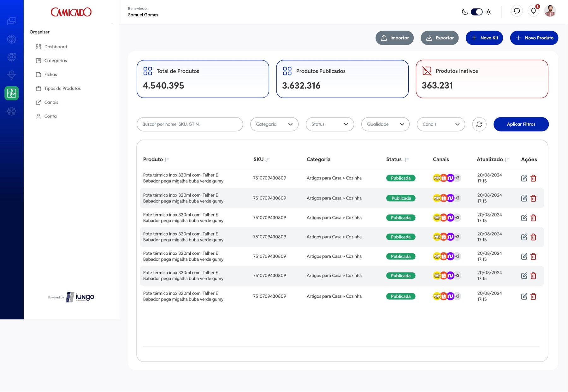
Task: Click the Novo Kit button
Action: (484, 38)
